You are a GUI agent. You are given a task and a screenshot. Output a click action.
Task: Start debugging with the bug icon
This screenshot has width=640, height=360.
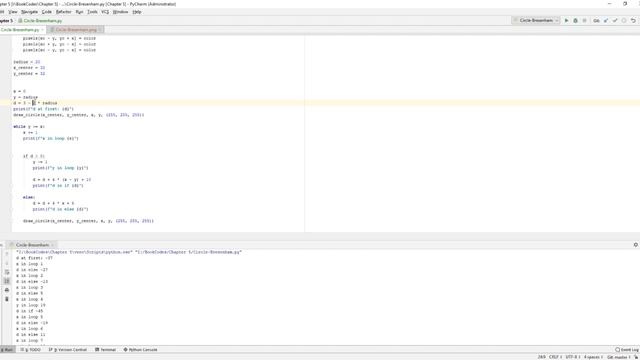576,20
